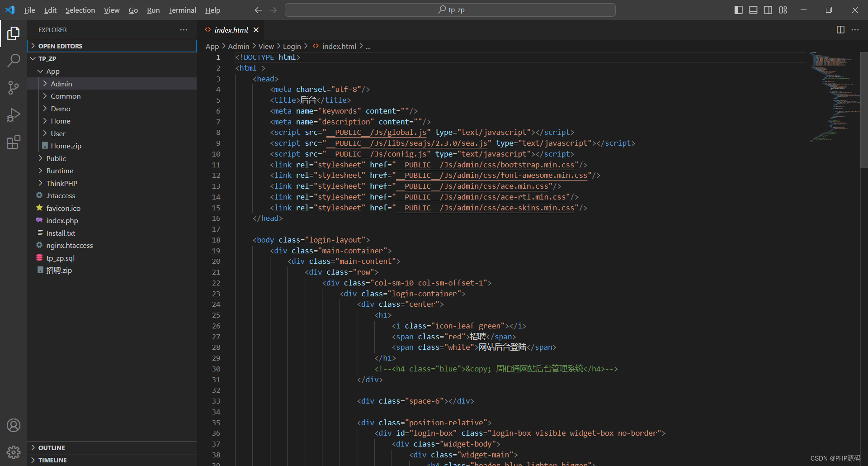Screen dimensions: 868x466
Task: Open Accounts icon in activity bar
Action: tap(14, 425)
